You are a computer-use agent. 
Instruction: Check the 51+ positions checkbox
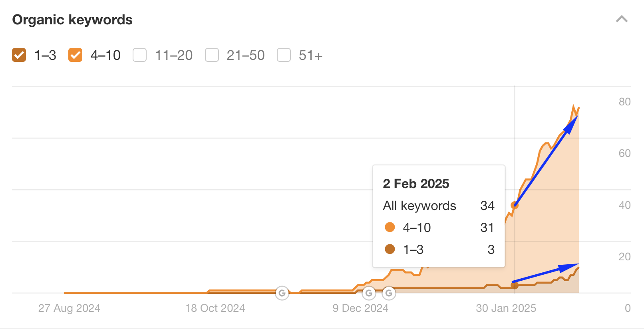point(284,55)
